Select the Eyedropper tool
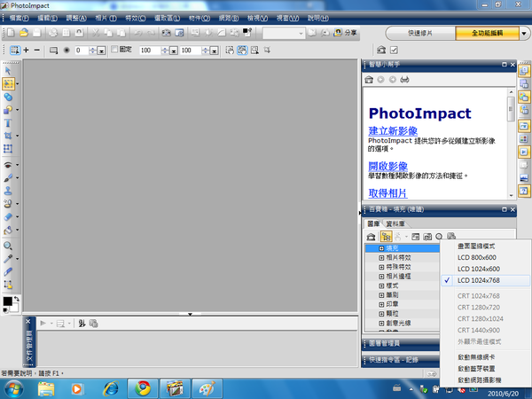 click(8, 259)
